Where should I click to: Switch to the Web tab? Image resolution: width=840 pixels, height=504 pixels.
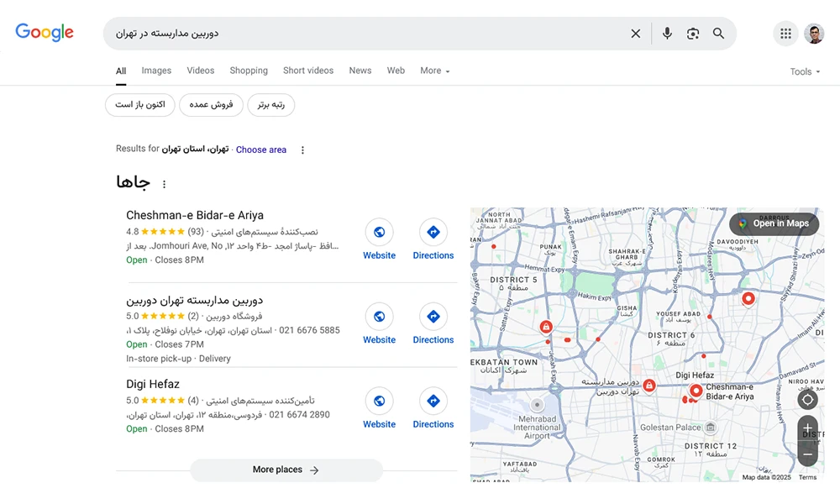tap(396, 71)
